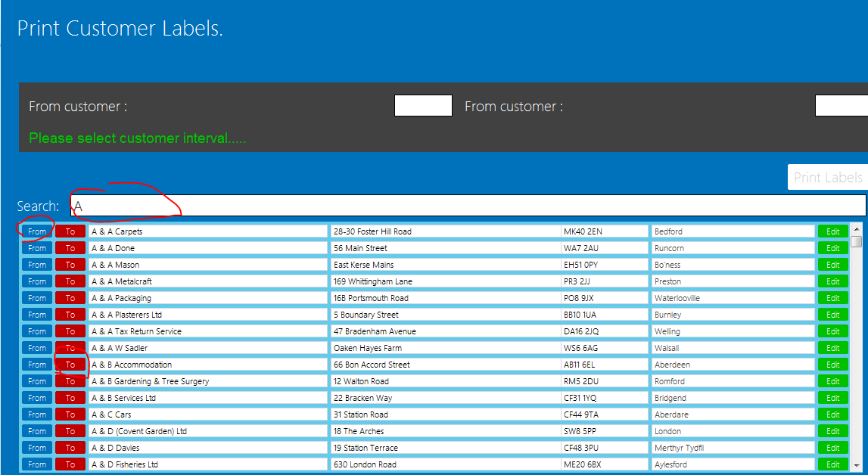Edit the A & A Done row
Screen dimensions: 868x475
click(x=833, y=248)
